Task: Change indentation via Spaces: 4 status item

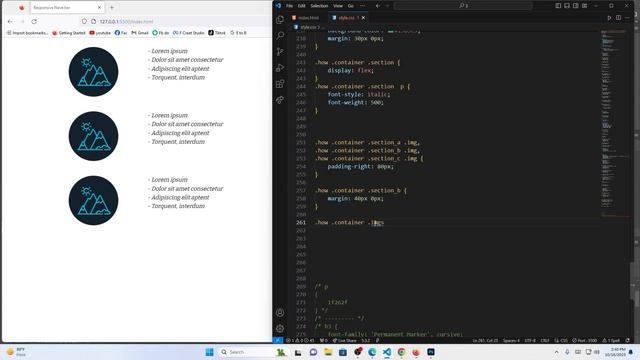Action: point(511,340)
